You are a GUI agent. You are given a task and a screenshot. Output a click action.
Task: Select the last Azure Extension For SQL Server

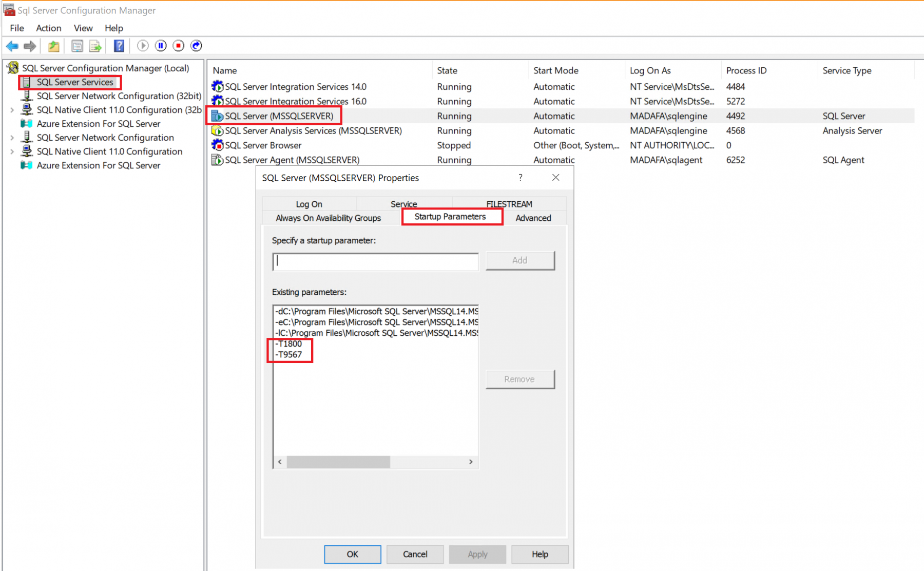pyautogui.click(x=99, y=165)
